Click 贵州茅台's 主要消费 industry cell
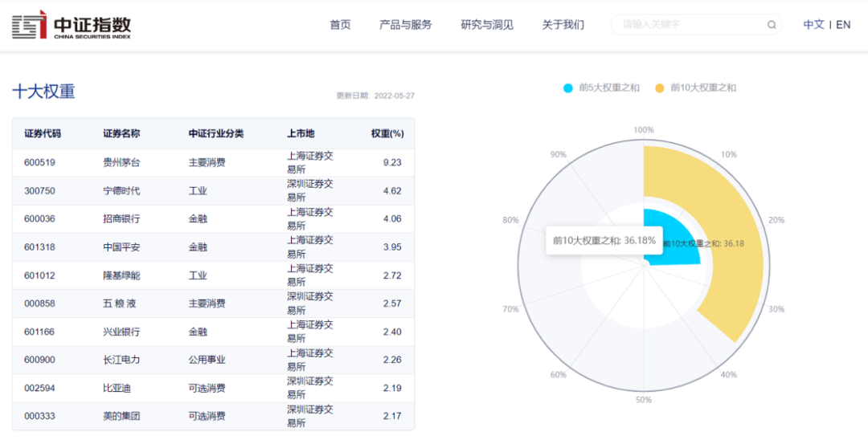 pyautogui.click(x=207, y=162)
